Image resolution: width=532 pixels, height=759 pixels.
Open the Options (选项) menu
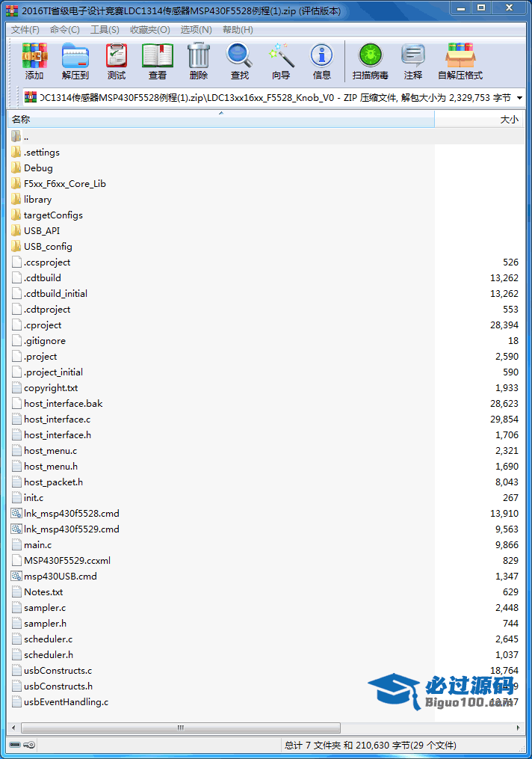point(196,29)
